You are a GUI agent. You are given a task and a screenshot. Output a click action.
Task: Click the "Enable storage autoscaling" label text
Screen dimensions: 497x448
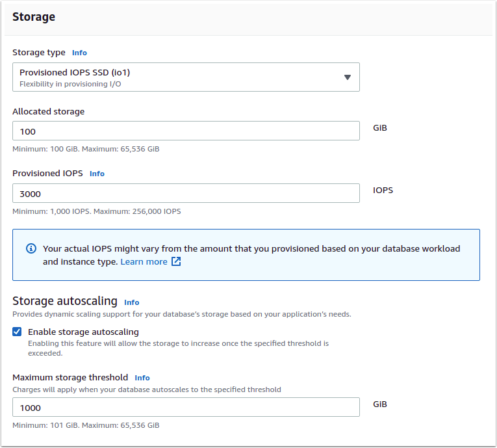click(83, 332)
